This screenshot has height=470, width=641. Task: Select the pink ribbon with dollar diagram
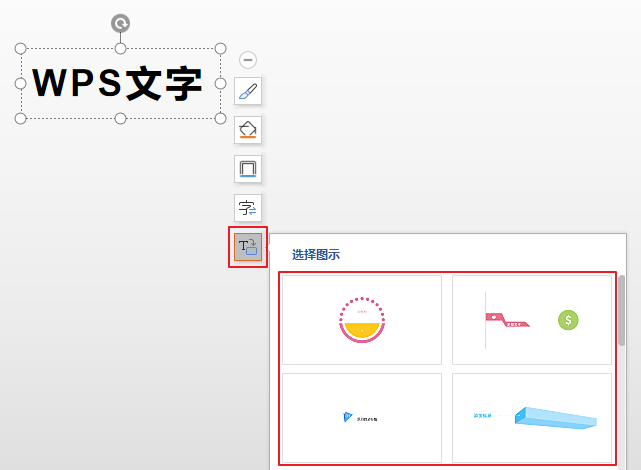pos(532,320)
